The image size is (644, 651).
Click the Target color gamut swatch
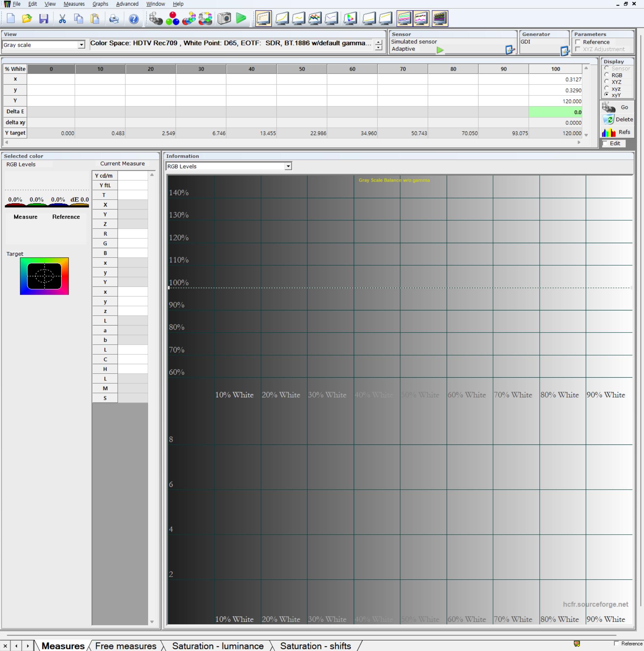point(44,276)
